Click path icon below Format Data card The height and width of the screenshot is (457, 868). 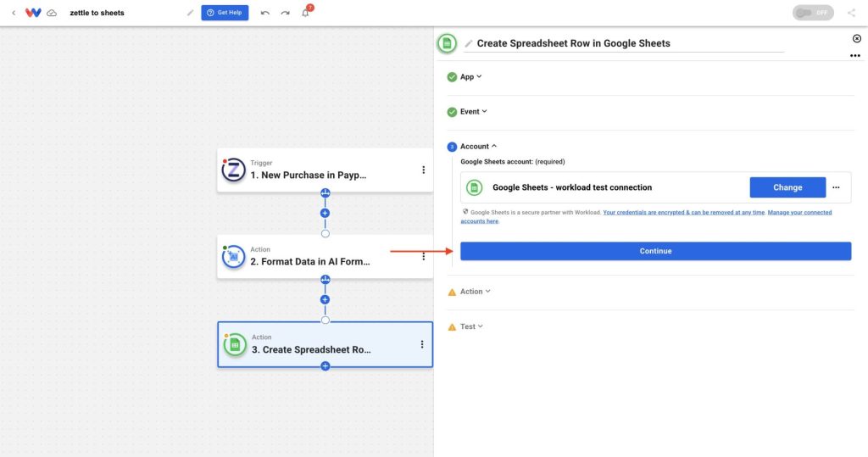pyautogui.click(x=325, y=279)
